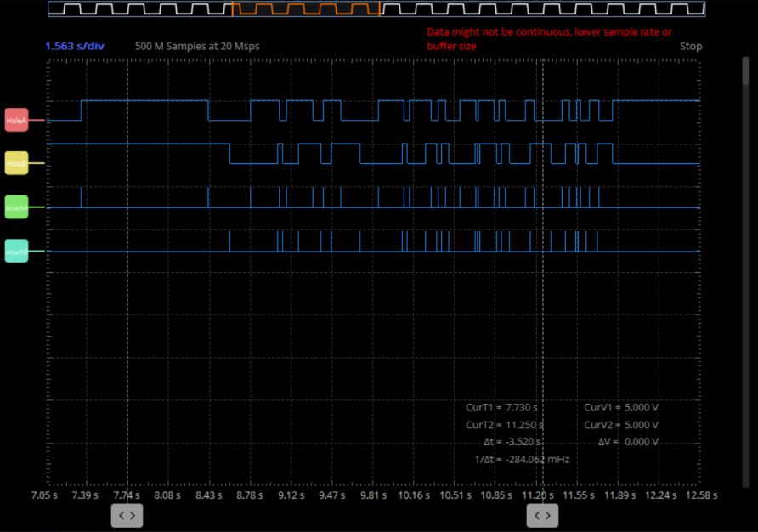
Task: Click the vertical scrollbar on the right
Action: tap(746, 255)
